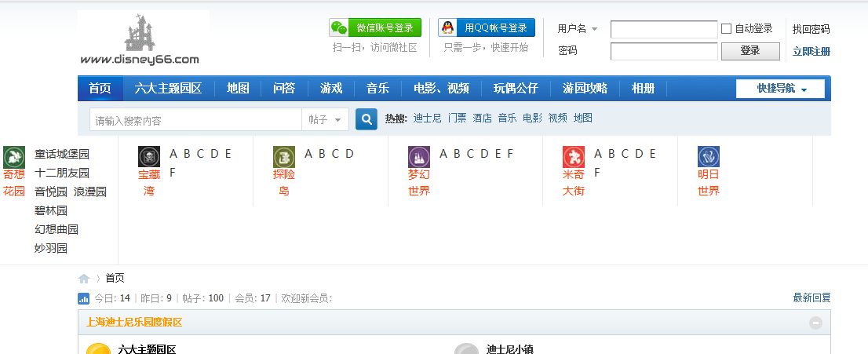Open the 碧林园 sub-forum link

click(51, 210)
